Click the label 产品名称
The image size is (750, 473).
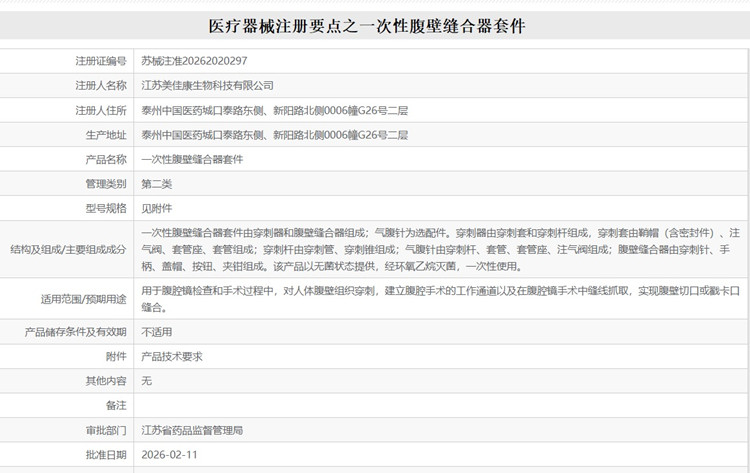point(106,159)
